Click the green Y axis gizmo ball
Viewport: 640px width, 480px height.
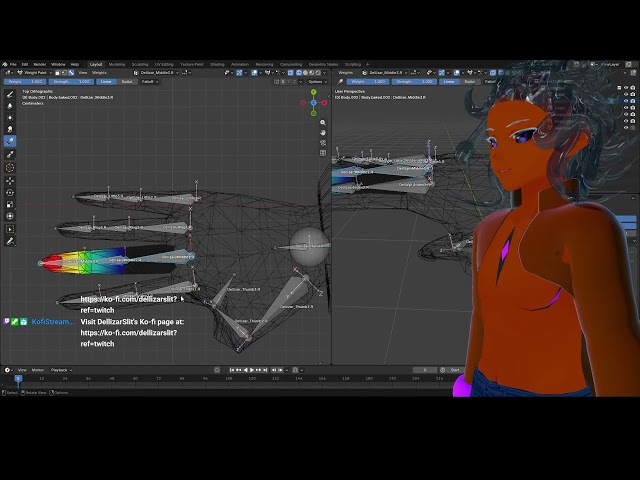pyautogui.click(x=313, y=92)
